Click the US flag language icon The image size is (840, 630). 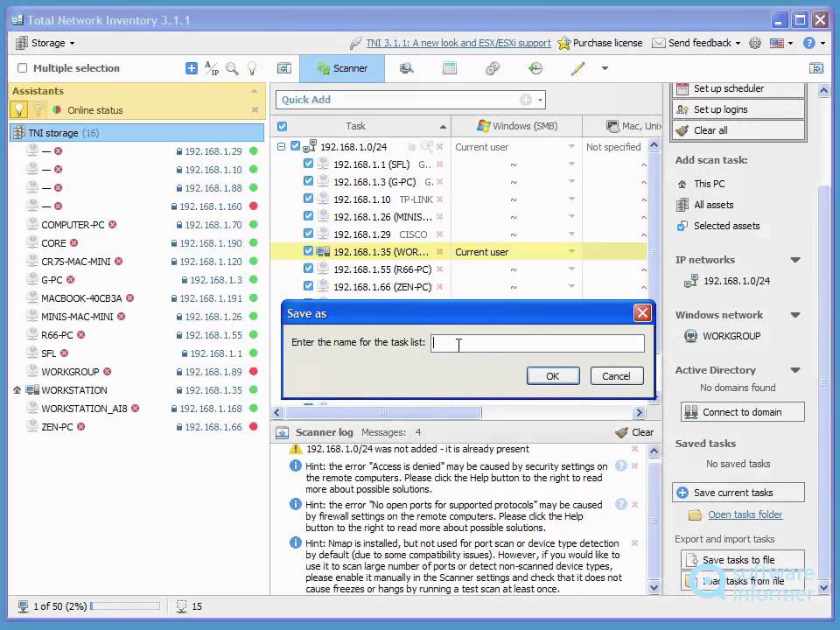(777, 43)
